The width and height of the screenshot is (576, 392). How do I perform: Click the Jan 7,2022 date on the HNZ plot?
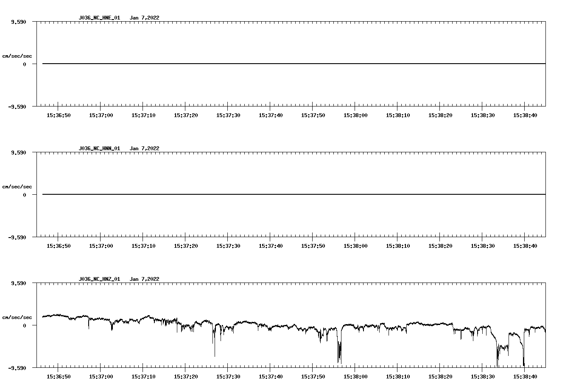coord(145,279)
